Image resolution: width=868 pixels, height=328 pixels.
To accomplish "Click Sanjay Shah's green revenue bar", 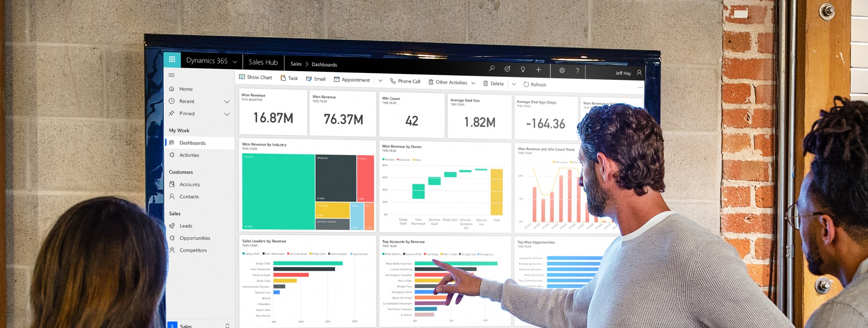I will [308, 263].
